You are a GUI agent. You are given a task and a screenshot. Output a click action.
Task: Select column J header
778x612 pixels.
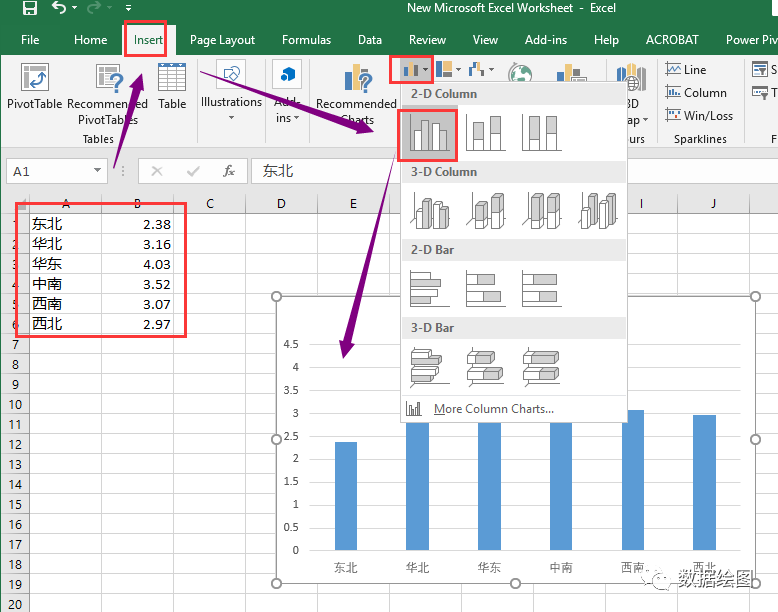pos(713,204)
